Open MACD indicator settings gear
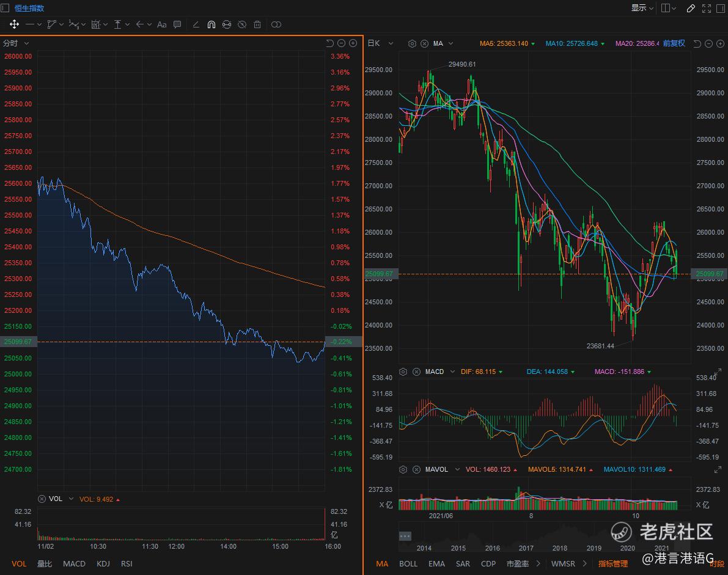 [403, 372]
